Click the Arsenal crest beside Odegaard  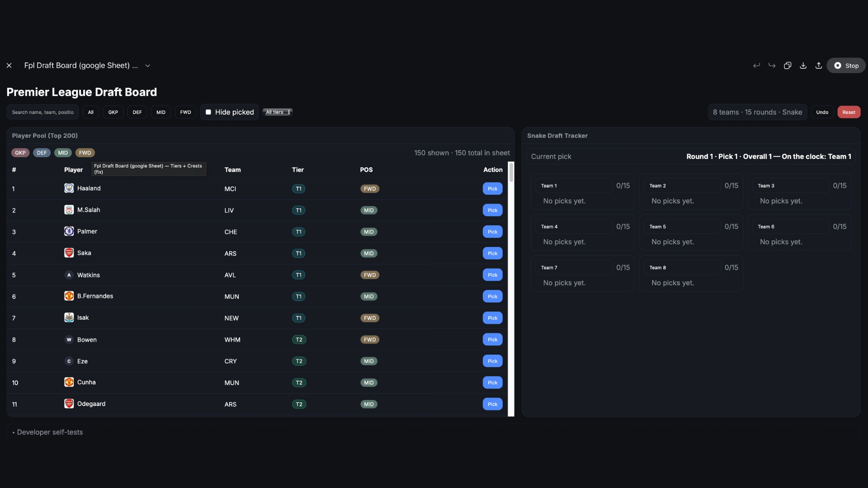[x=69, y=404]
